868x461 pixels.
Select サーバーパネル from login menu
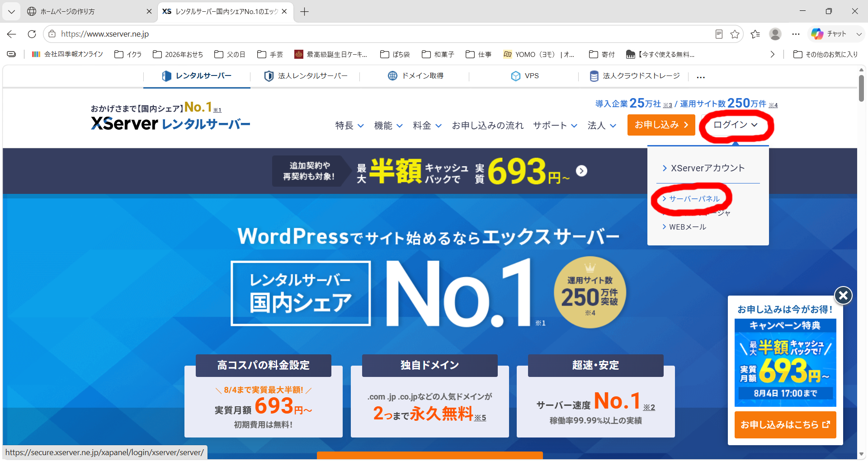(x=691, y=199)
